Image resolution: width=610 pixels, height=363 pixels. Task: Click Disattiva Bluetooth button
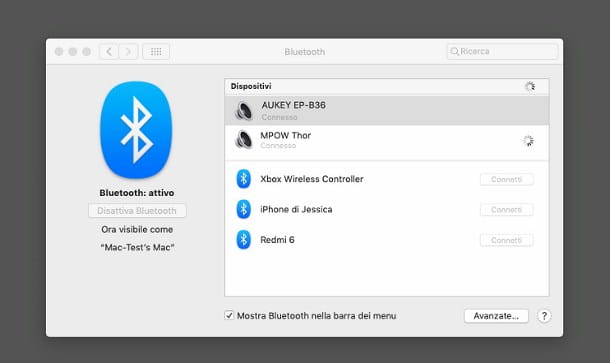[x=137, y=211]
